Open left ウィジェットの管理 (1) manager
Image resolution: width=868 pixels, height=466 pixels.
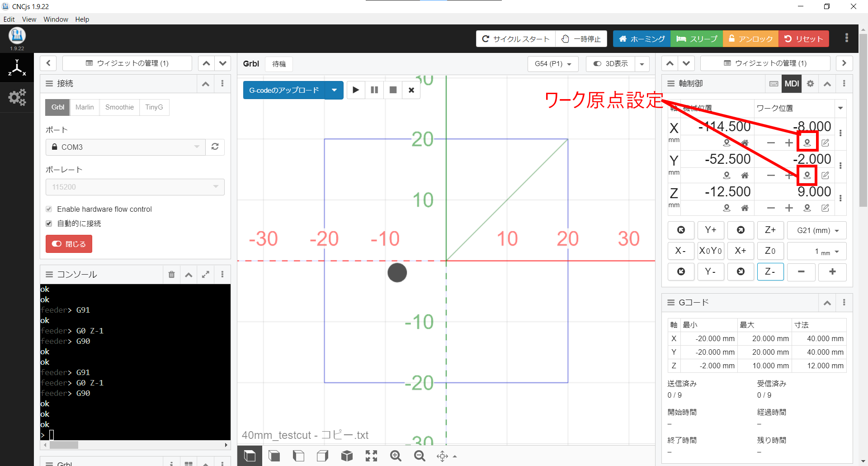click(x=127, y=63)
